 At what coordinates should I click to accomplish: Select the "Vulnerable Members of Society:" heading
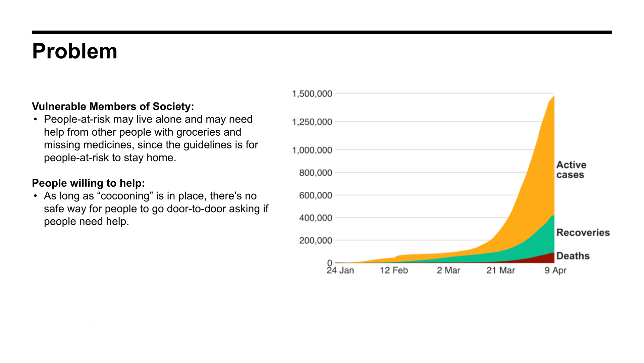click(113, 106)
